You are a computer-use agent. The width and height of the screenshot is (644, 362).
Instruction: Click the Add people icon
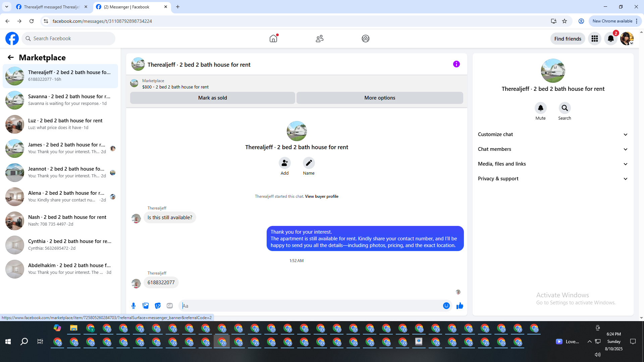coord(284,163)
